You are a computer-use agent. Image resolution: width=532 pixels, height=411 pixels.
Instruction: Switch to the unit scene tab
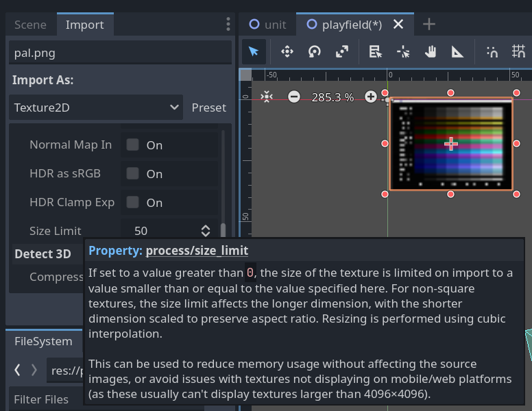click(267, 25)
